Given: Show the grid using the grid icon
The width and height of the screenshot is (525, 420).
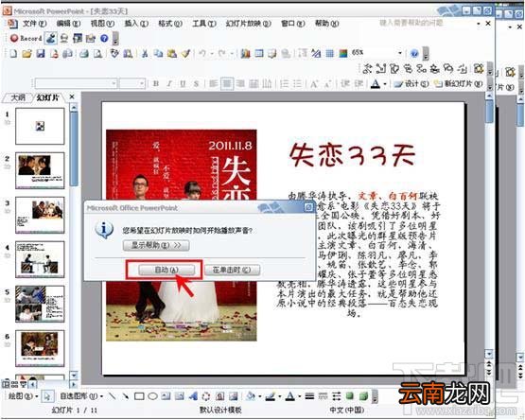Looking at the screenshot, I should click(x=330, y=53).
